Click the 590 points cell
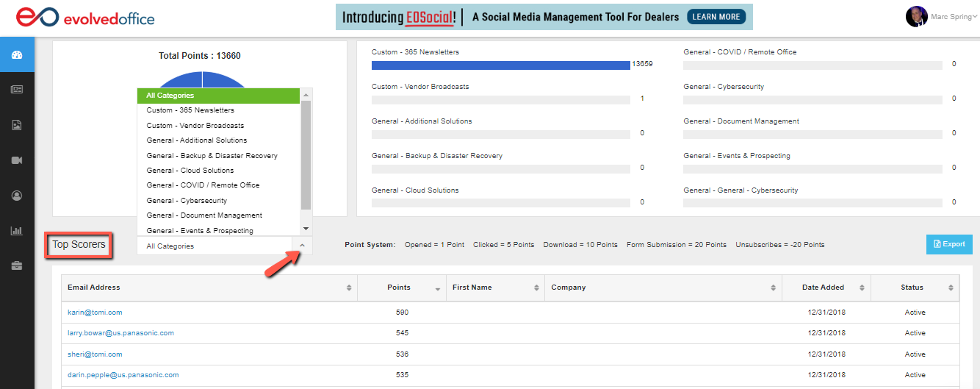This screenshot has width=980, height=389. click(x=401, y=313)
